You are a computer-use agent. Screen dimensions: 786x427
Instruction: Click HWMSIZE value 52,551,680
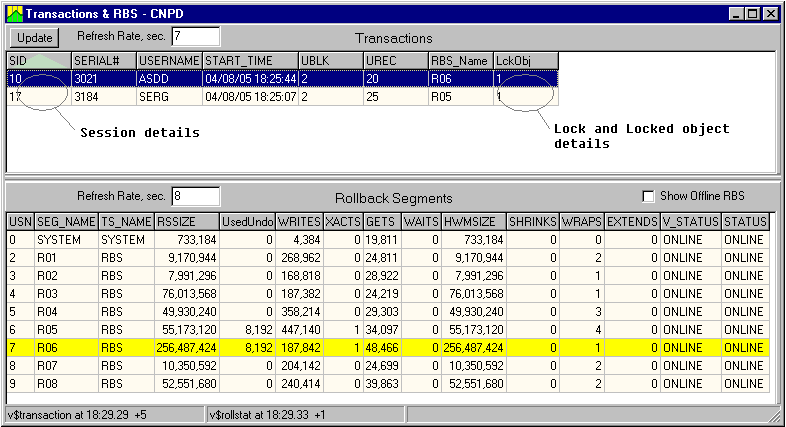[x=474, y=384]
